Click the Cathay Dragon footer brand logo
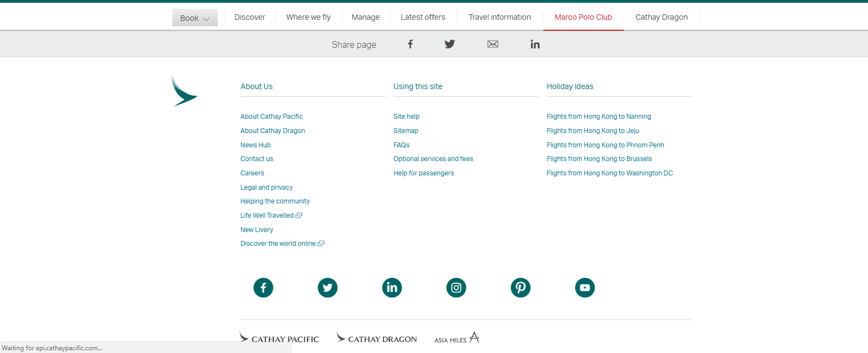The height and width of the screenshot is (353, 868). pyautogui.click(x=377, y=338)
